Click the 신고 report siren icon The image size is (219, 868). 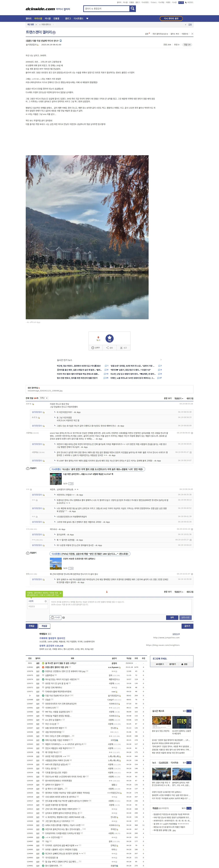coord(123,348)
